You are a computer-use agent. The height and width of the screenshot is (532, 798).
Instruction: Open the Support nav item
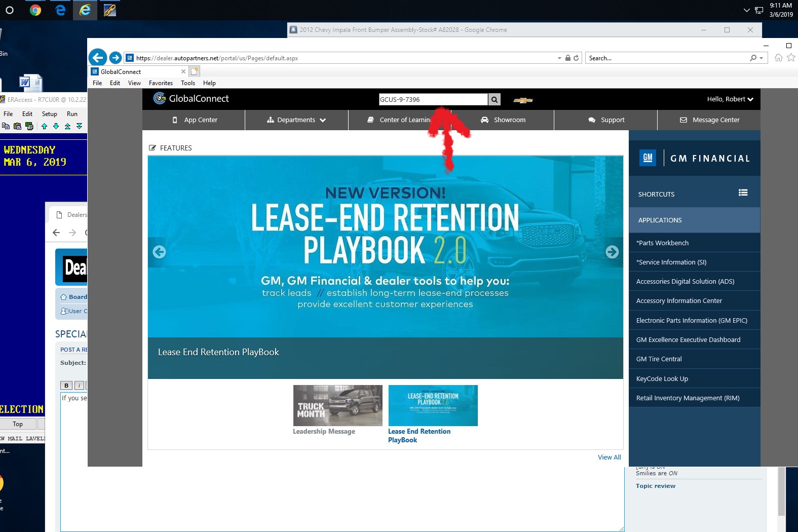point(606,120)
